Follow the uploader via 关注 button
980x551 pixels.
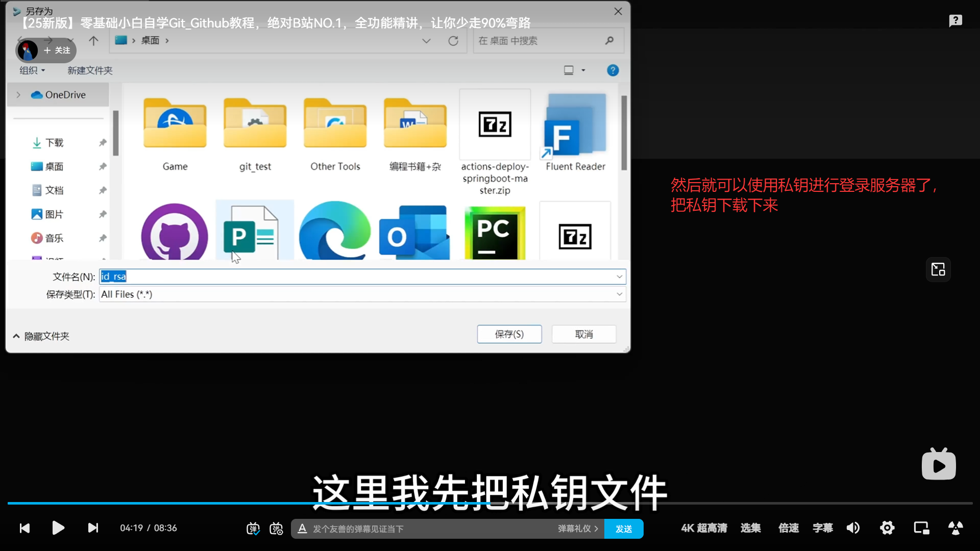57,51
